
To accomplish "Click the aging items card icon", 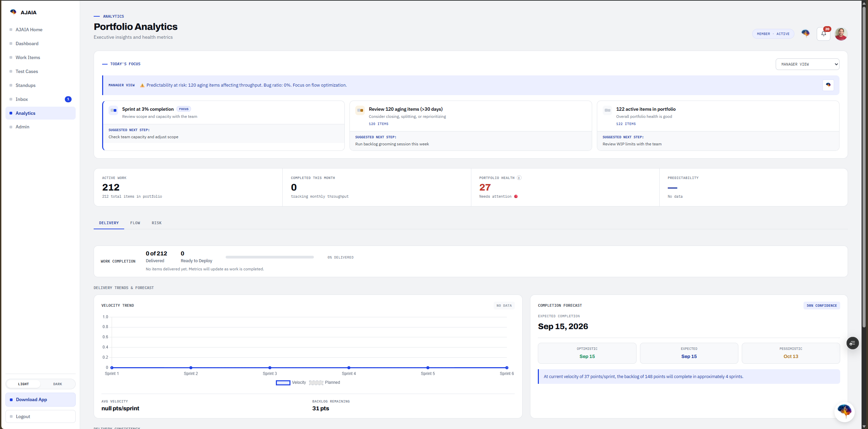I will coord(360,110).
